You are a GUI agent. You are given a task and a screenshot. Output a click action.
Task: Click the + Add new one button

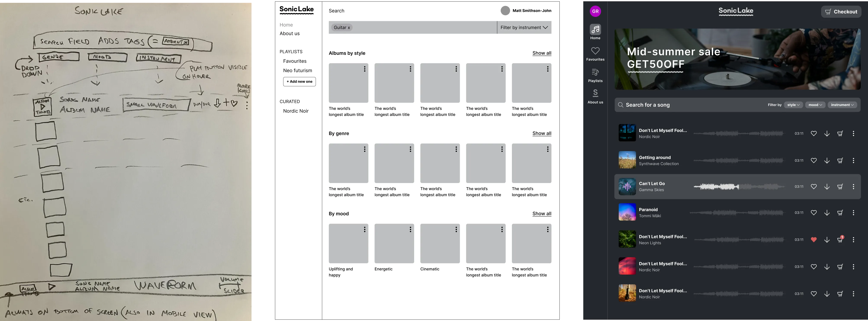[299, 82]
